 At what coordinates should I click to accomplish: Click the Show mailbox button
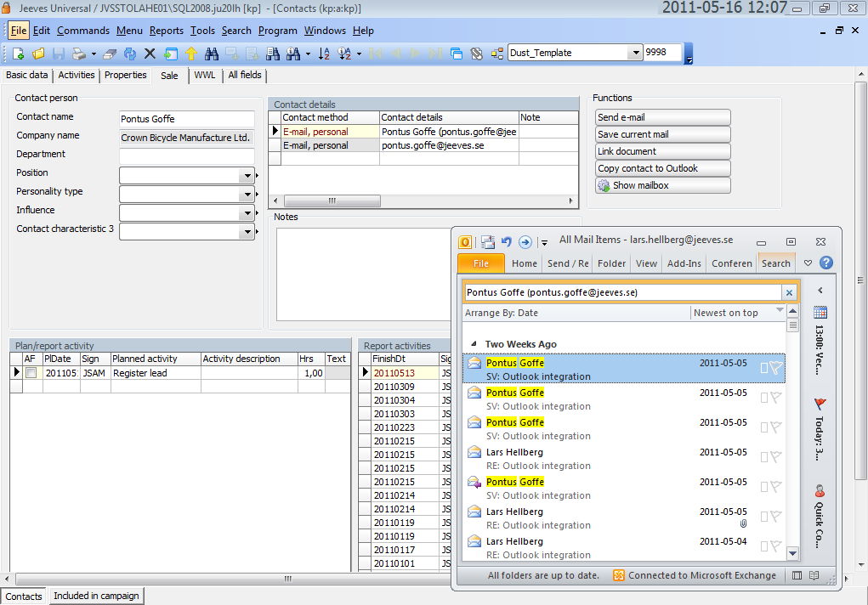click(x=662, y=185)
